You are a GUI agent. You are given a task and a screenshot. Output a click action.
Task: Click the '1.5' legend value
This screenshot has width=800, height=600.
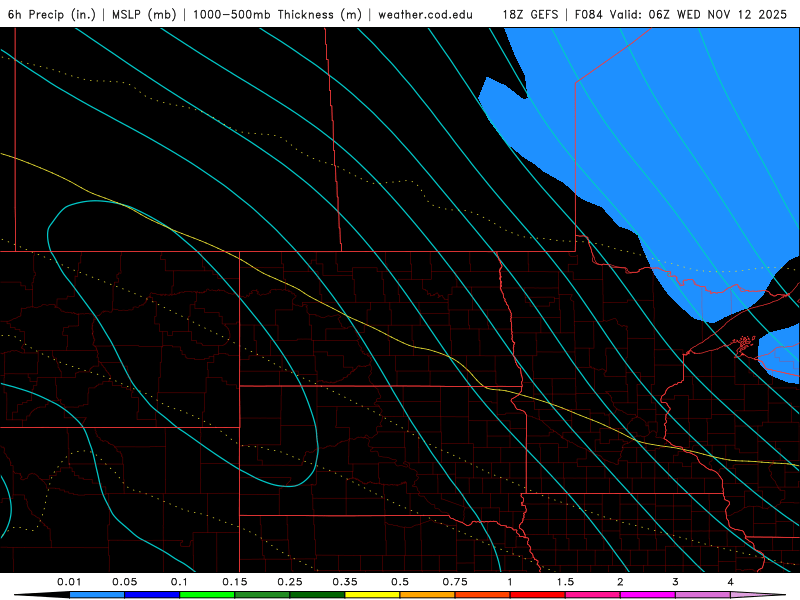tap(565, 582)
